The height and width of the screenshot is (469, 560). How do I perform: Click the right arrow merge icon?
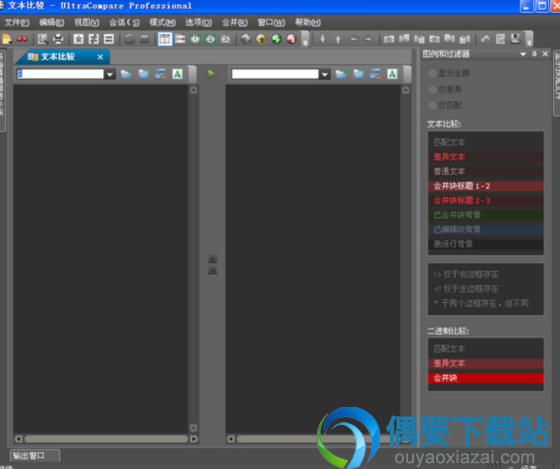[x=368, y=39]
